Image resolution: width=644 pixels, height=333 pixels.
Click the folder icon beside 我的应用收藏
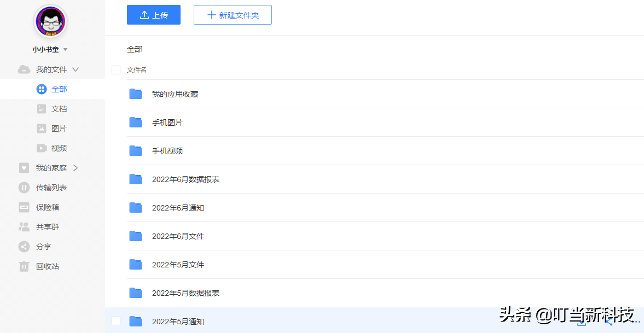[135, 94]
